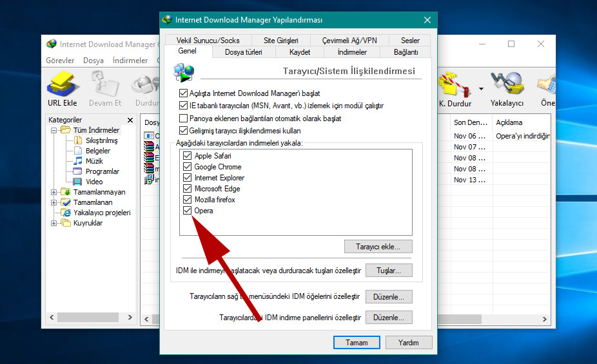Toggle Açılışta Internet Download Manager'ı başlat

(183, 93)
